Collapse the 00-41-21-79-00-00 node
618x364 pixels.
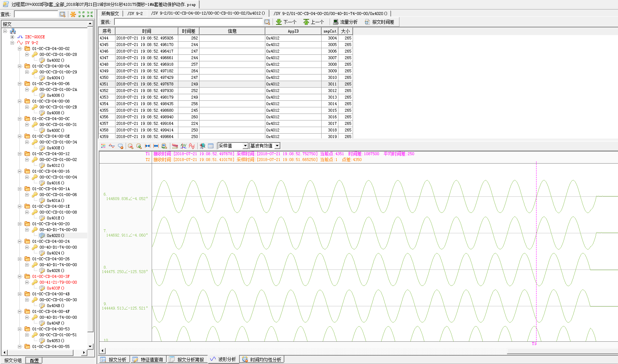(x=27, y=282)
